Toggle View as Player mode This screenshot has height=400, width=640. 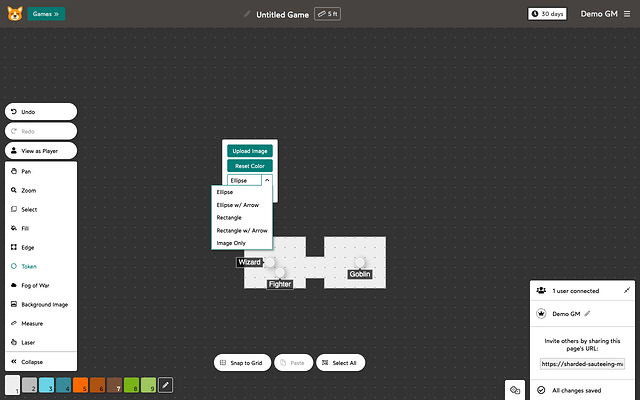click(x=40, y=150)
